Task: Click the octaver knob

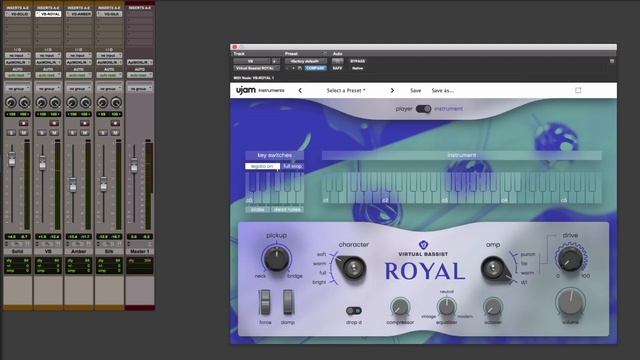Action: pyautogui.click(x=493, y=307)
